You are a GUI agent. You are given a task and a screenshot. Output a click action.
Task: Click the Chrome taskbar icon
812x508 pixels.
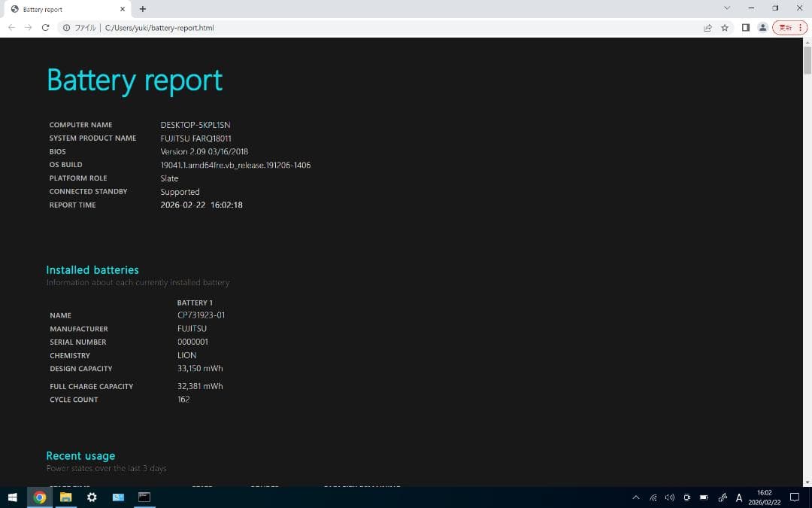pyautogui.click(x=39, y=497)
